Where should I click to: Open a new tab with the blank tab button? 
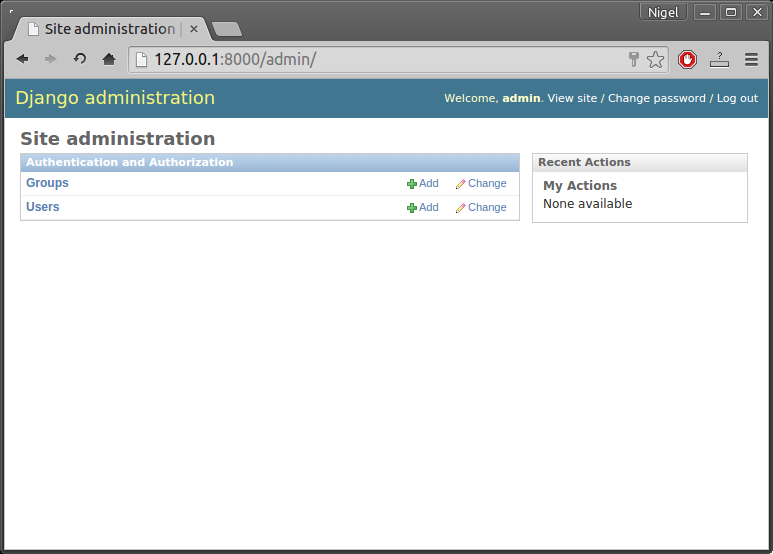[227, 29]
